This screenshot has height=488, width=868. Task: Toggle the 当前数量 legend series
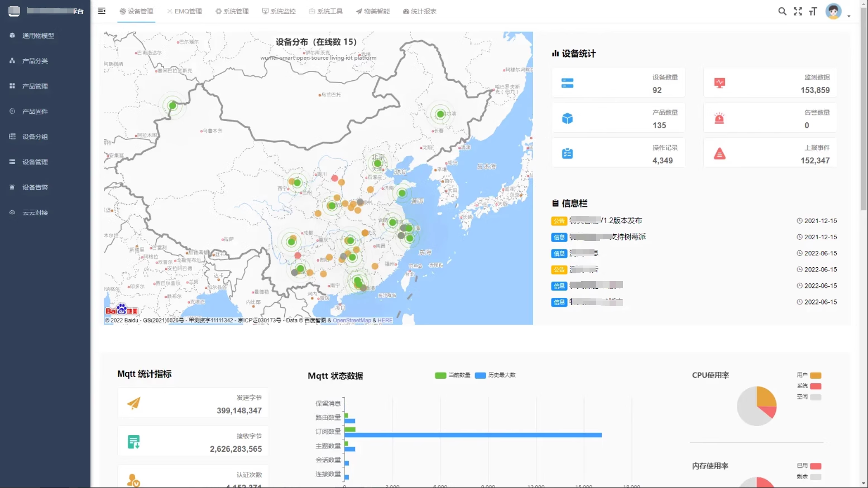pyautogui.click(x=453, y=375)
